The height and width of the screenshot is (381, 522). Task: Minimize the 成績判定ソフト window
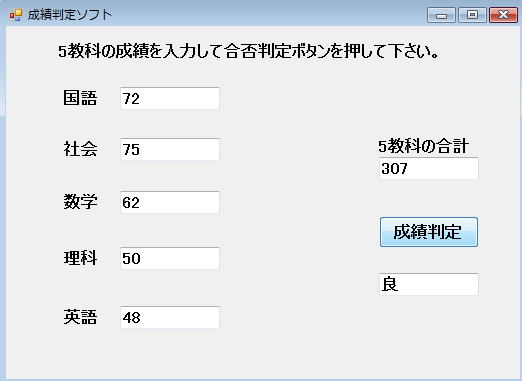click(x=441, y=15)
